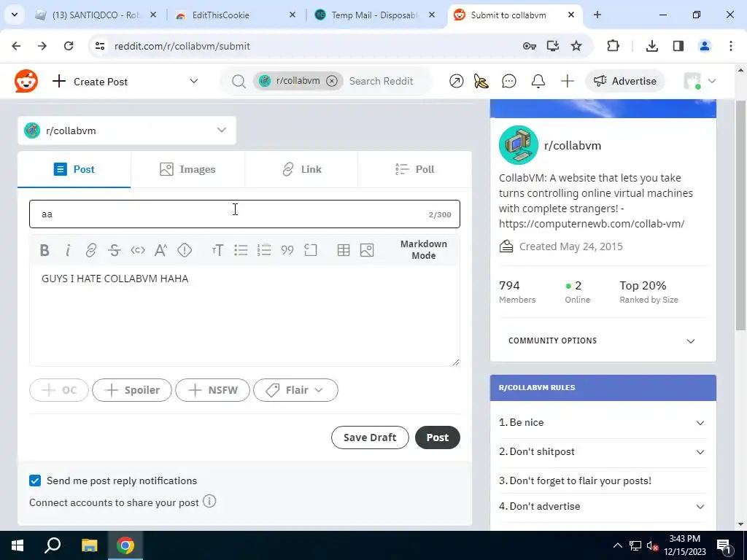
Task: Insert a quote block
Action: pyautogui.click(x=287, y=250)
